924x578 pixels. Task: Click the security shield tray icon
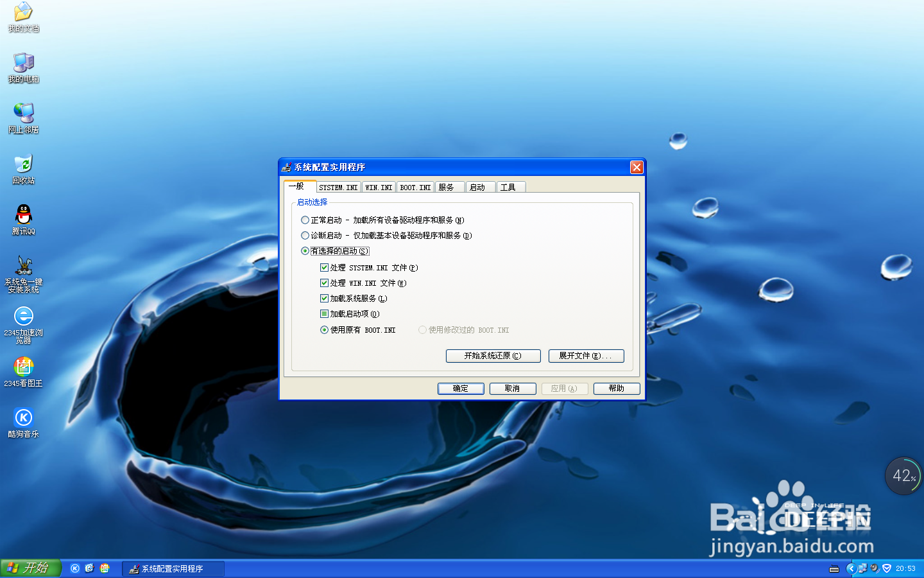[887, 568]
